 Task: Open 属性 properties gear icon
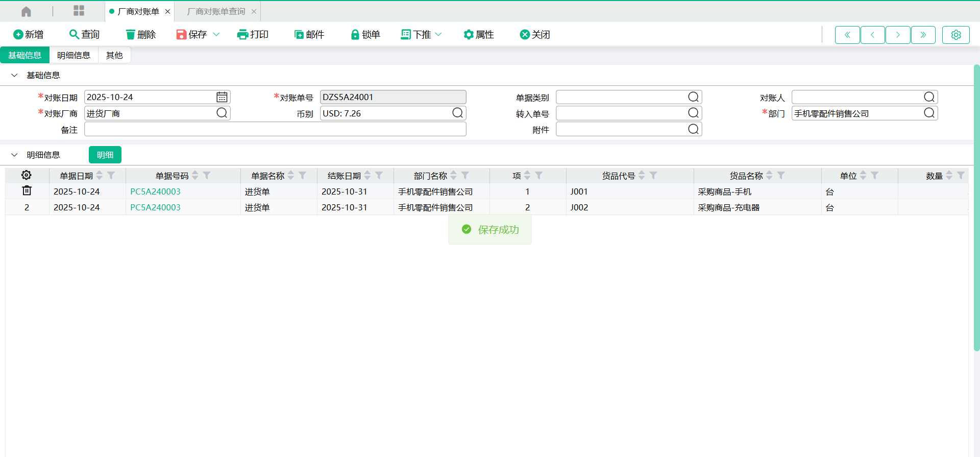point(469,35)
